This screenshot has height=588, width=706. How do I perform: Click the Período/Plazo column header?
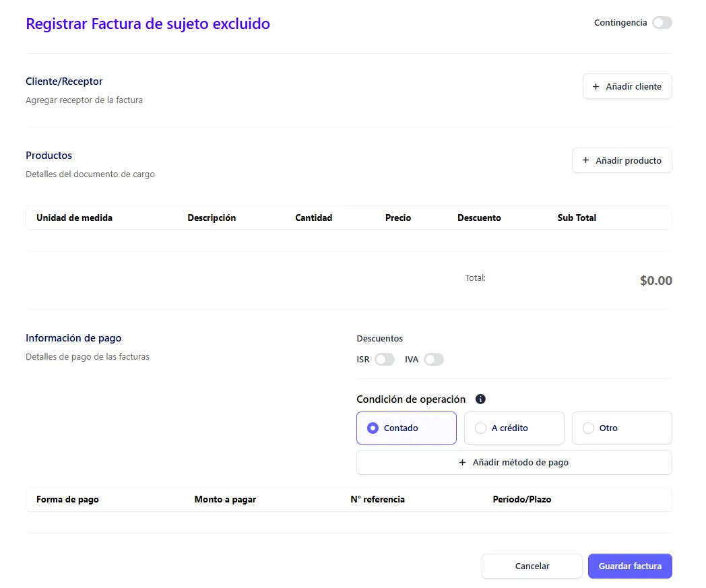(x=521, y=500)
